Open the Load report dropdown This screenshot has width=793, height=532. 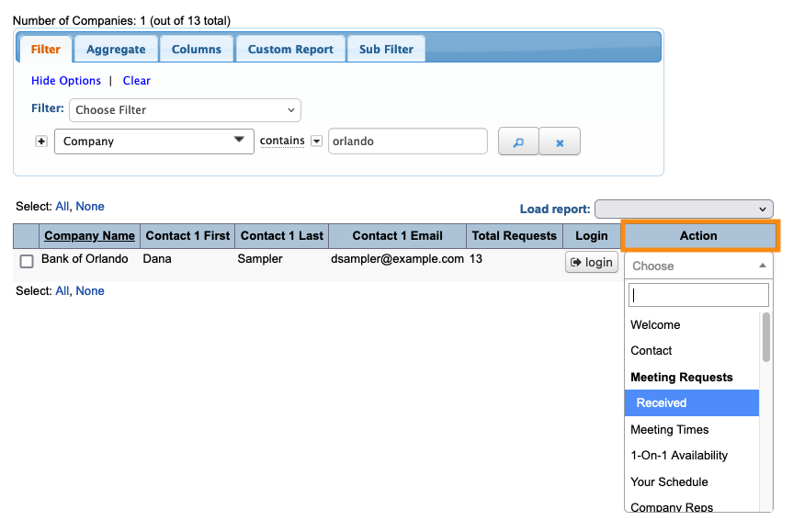pyautogui.click(x=684, y=209)
